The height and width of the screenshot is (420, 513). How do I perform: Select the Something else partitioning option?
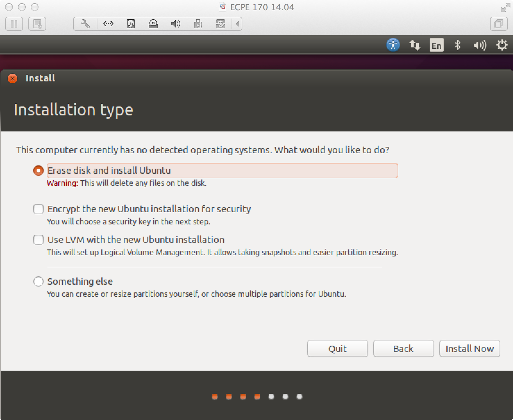click(x=38, y=281)
